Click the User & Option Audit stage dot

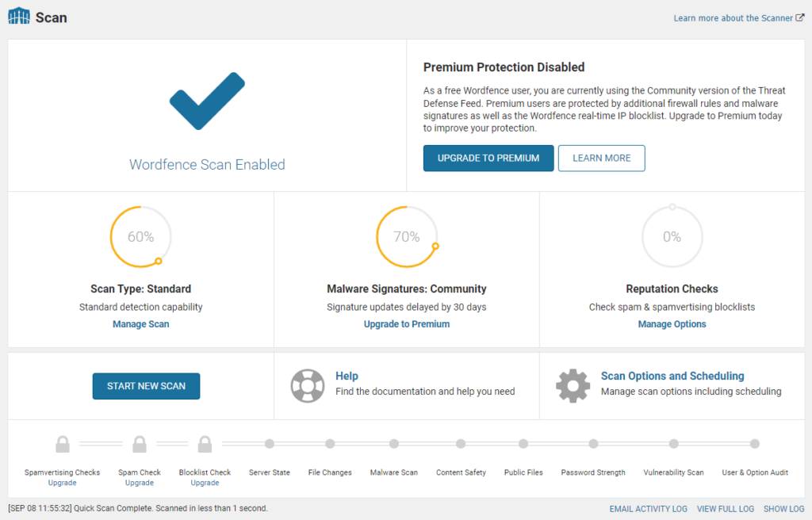pos(755,444)
